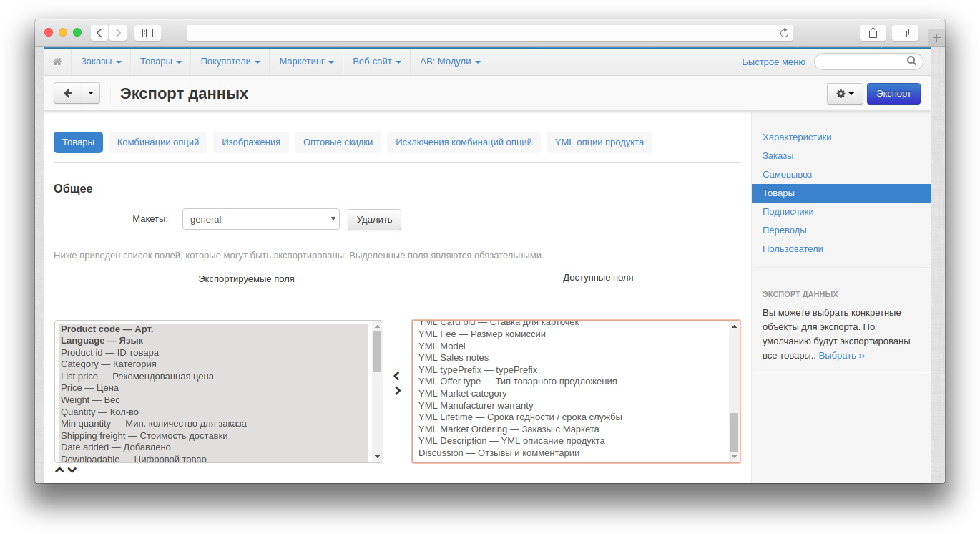Click the move-up arrow below exported fields
This screenshot has width=980, height=534.
(x=59, y=470)
